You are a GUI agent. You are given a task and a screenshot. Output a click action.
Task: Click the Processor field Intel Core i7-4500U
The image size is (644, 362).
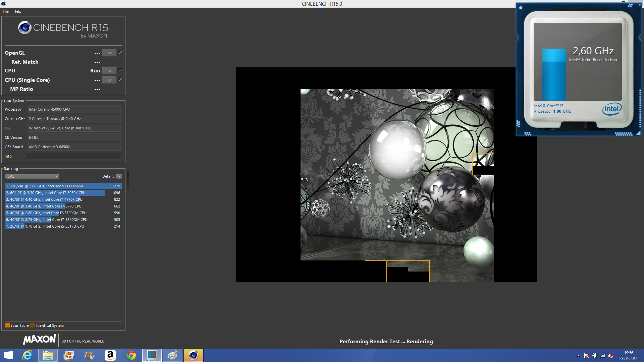point(74,109)
